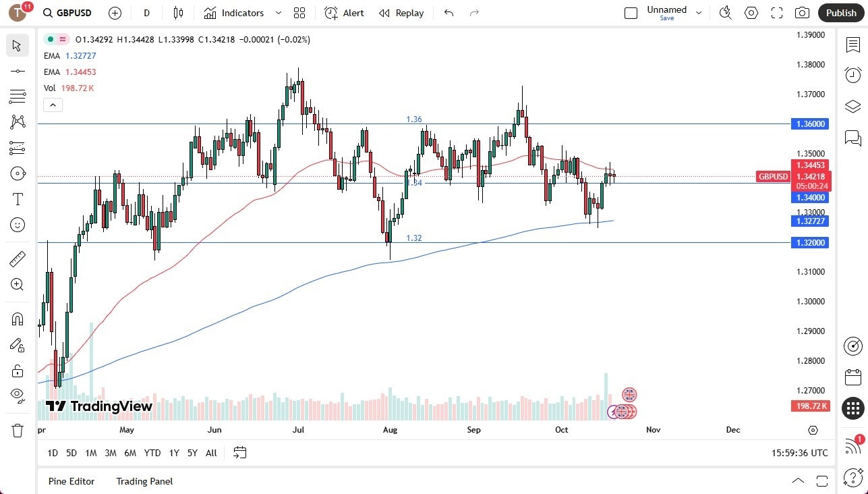Open the Object Tree layers panel
Screen dimensions: 868x494
[852, 106]
